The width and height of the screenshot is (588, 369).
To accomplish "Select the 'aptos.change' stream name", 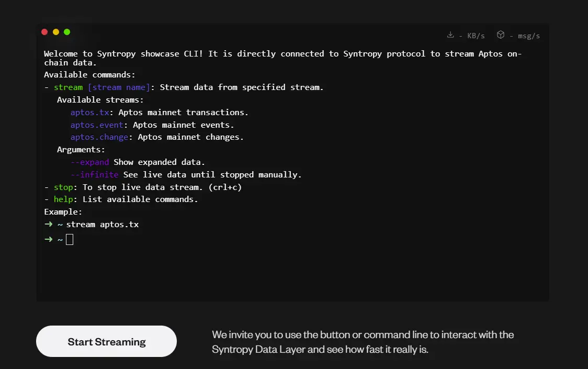I will click(x=99, y=137).
